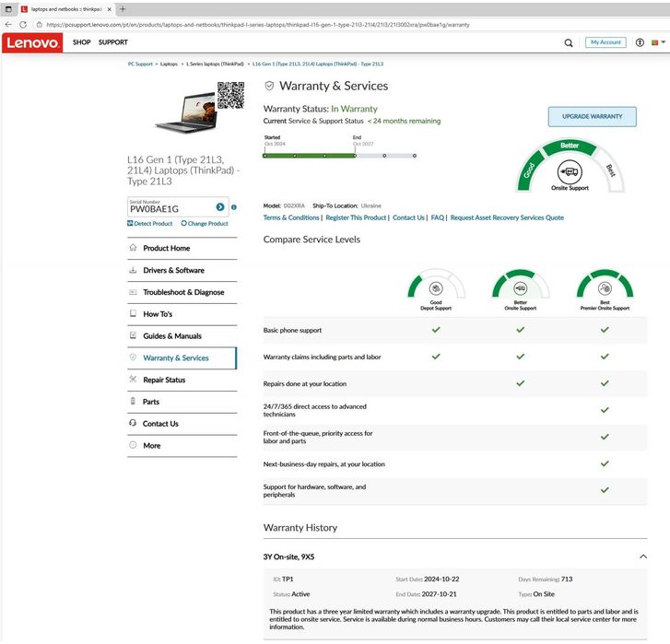
Task: Open the SHOP menu
Action: point(82,42)
